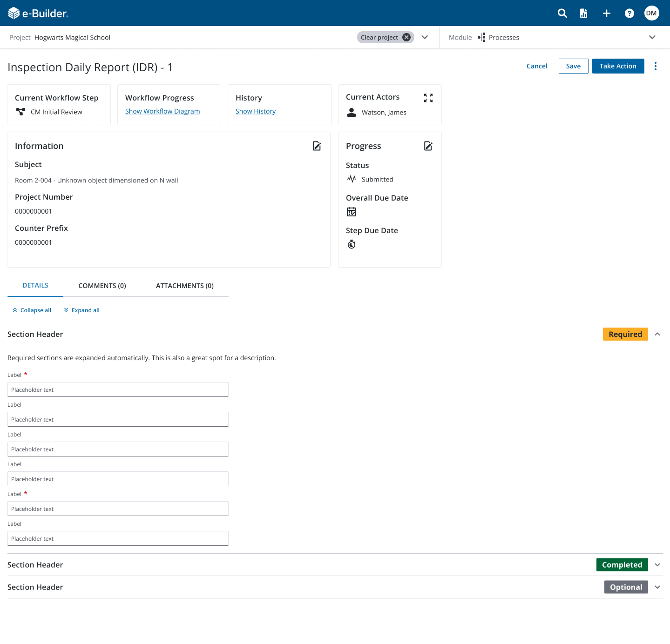
Task: Click the Project Number value 0000000001
Action: (x=34, y=211)
